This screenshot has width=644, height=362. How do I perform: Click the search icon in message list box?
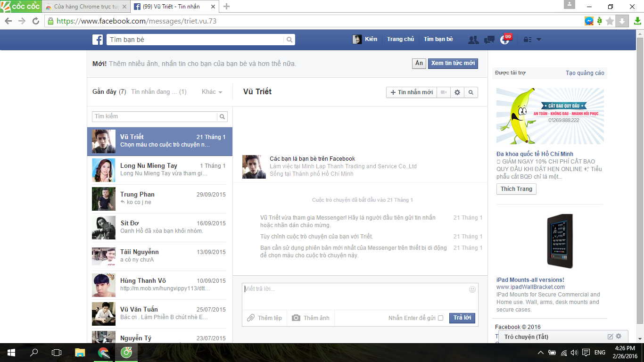tap(222, 116)
